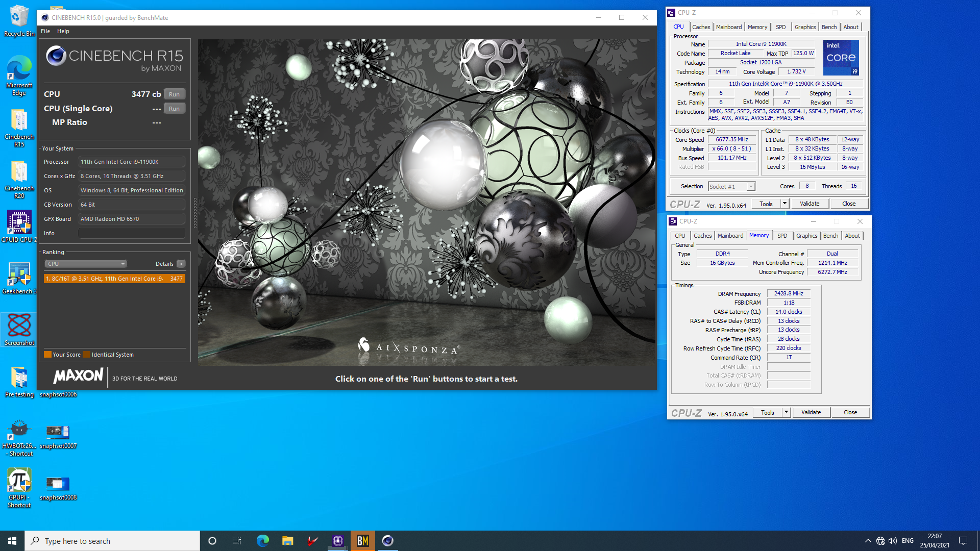Switch to CPU-Z in the taskbar
This screenshot has width=980, height=551.
337,541
